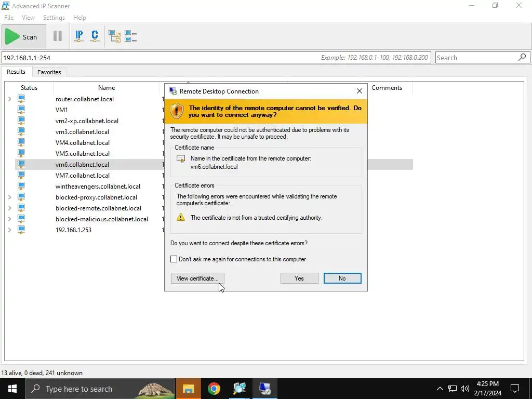Click computer icon beside vm3.collabnet.local

click(21, 131)
